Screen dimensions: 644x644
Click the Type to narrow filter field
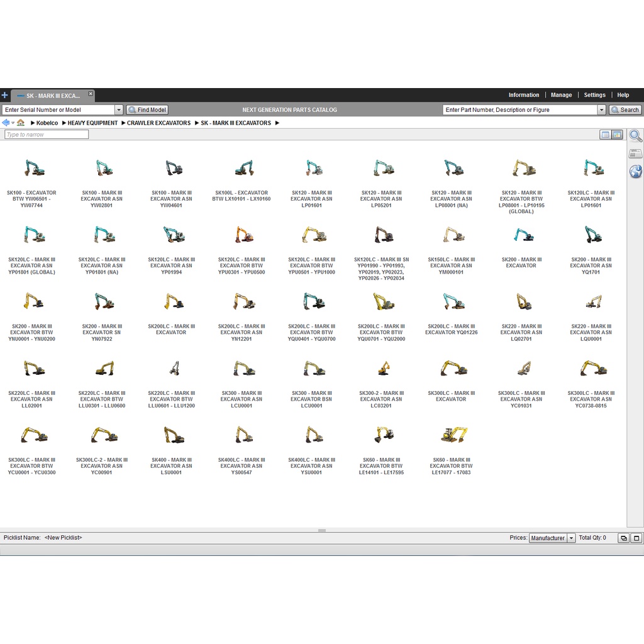[47, 135]
